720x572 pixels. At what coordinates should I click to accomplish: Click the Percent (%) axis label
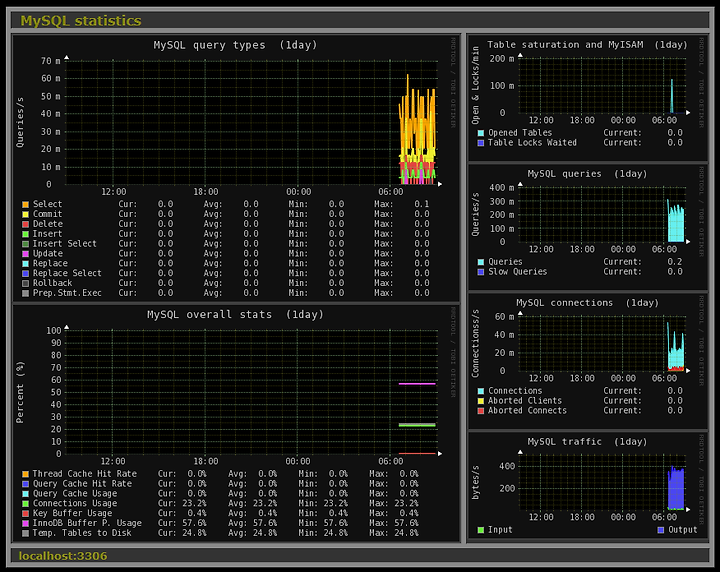pyautogui.click(x=20, y=393)
